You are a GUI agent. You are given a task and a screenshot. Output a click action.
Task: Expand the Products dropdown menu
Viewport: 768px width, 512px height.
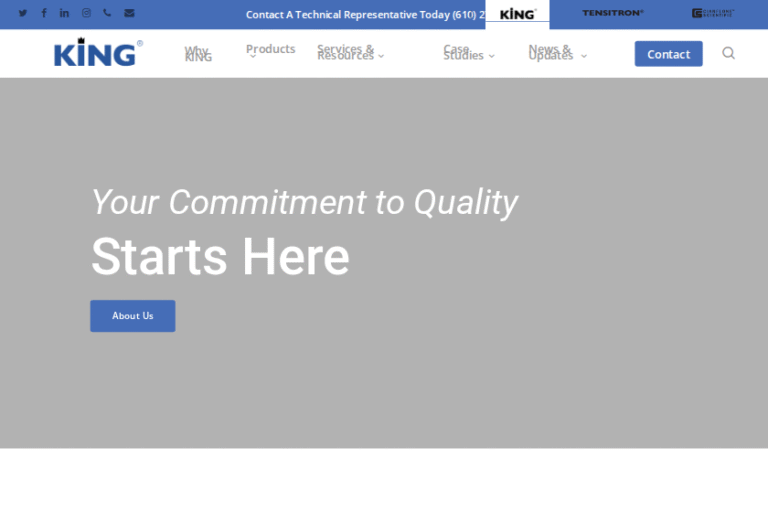click(x=270, y=50)
